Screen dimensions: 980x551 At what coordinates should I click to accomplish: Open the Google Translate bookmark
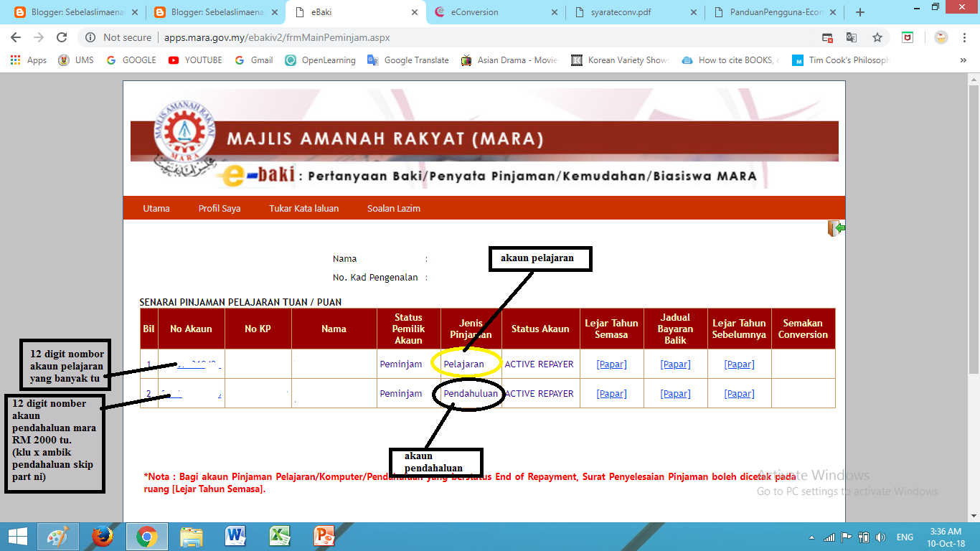point(408,60)
